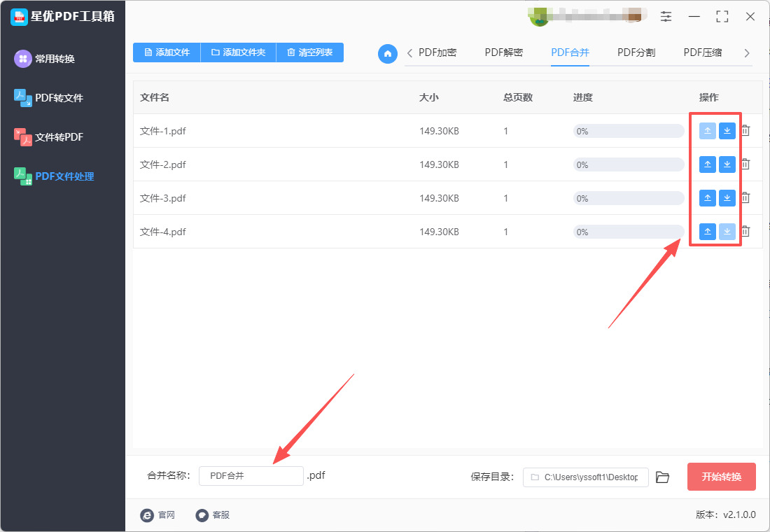770x532 pixels.
Task: Open PDF转文件 in sidebar
Action: 48,98
